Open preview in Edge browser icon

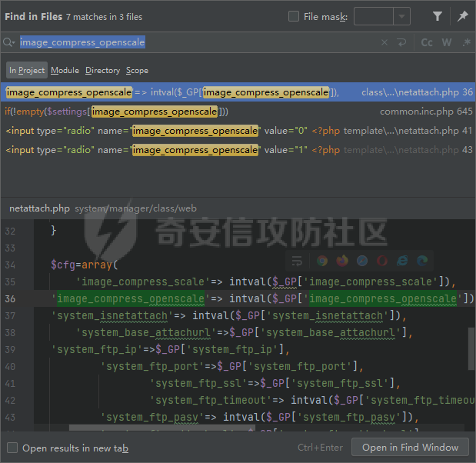pos(422,261)
